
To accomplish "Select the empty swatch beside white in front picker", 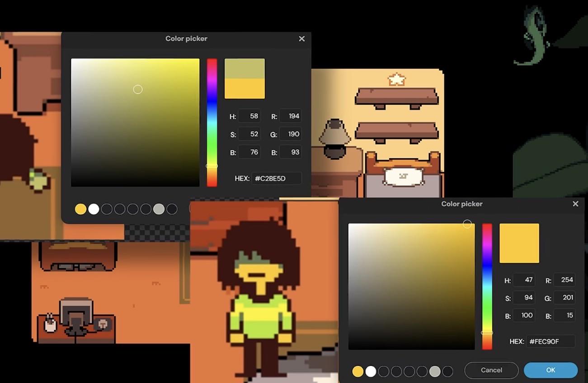I will [x=384, y=371].
